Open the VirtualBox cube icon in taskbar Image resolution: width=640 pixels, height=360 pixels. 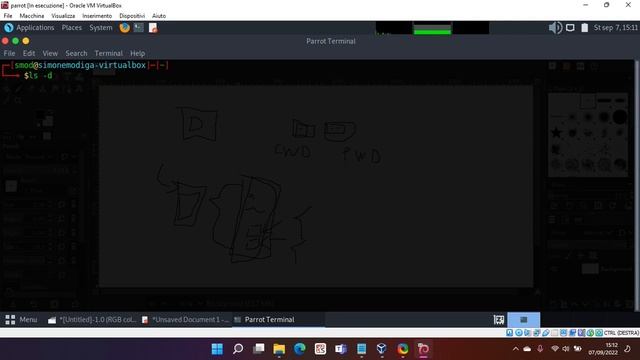coord(382,349)
